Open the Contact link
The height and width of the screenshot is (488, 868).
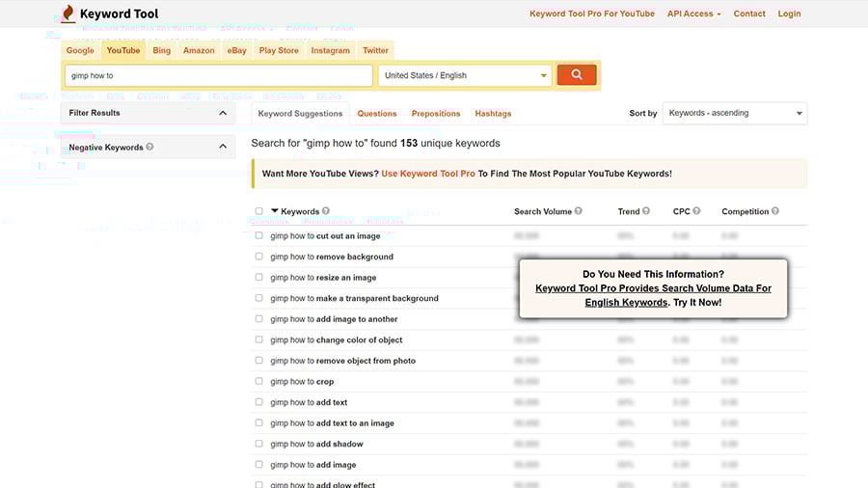coord(749,14)
